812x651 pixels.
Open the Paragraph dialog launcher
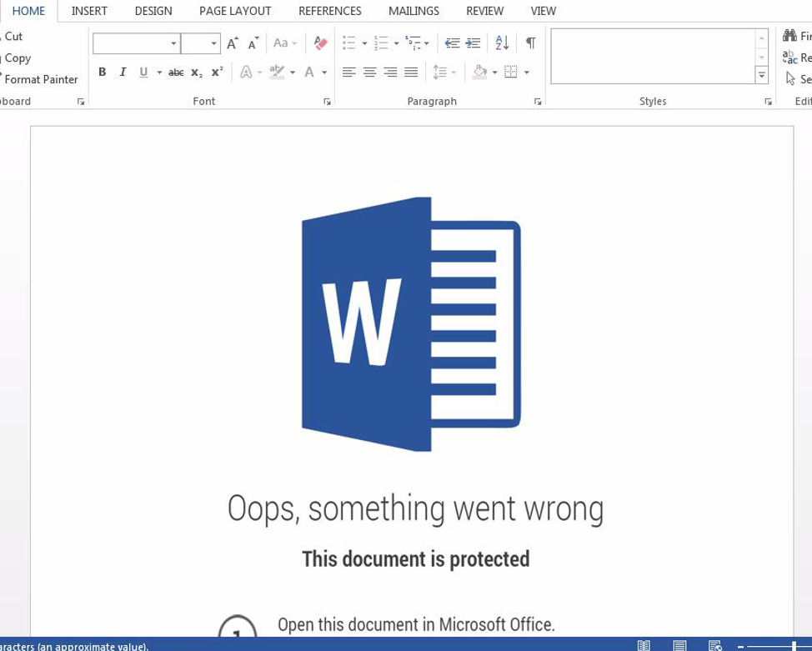tap(538, 102)
